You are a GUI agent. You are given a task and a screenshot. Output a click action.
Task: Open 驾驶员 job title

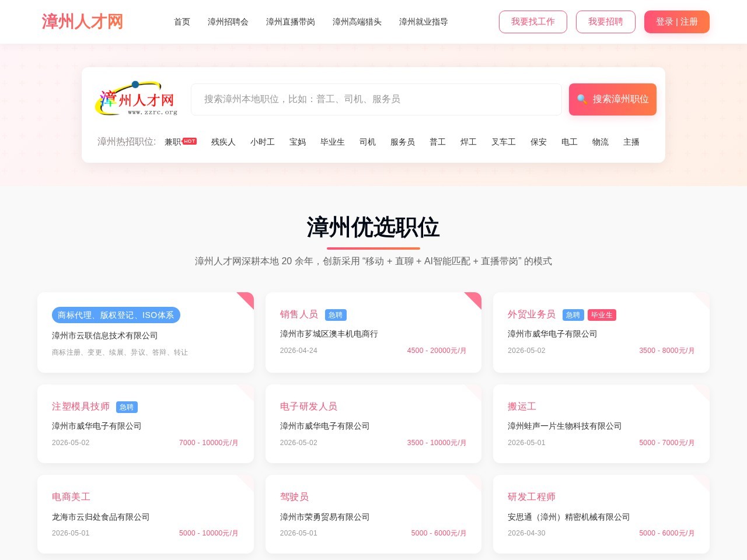click(294, 497)
